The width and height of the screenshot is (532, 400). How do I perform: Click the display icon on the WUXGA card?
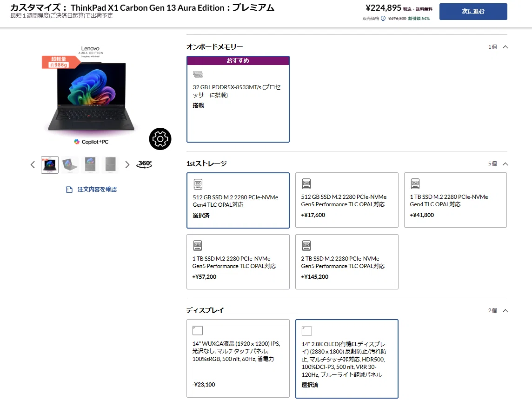coord(198,330)
